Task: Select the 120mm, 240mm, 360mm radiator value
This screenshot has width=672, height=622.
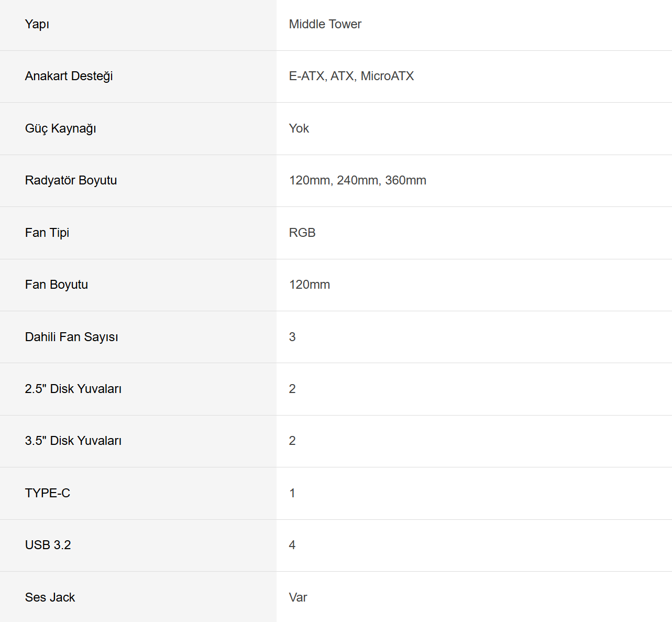Action: tap(358, 180)
